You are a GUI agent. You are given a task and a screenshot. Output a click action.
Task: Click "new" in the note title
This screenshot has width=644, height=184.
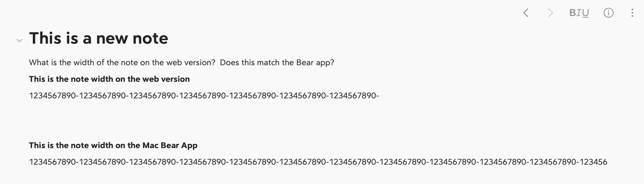112,38
